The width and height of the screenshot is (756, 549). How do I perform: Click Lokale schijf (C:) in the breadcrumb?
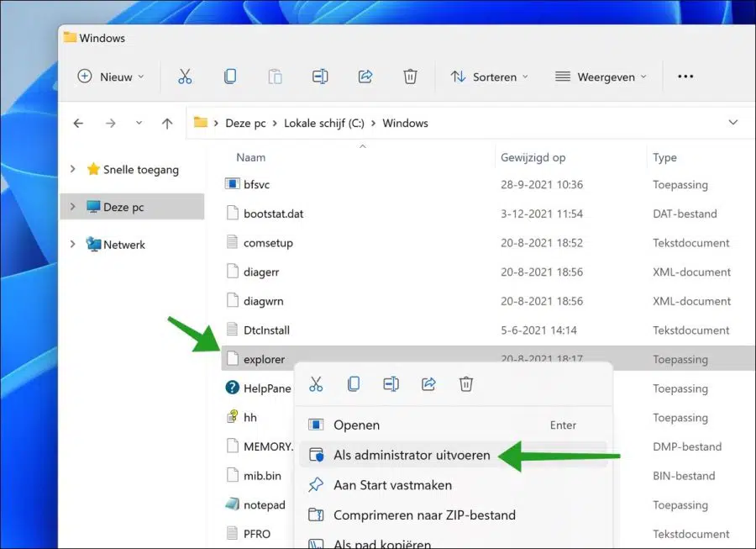tap(324, 123)
